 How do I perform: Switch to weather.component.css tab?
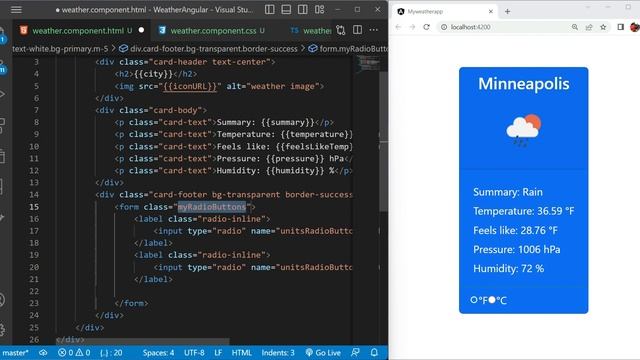tap(213, 31)
